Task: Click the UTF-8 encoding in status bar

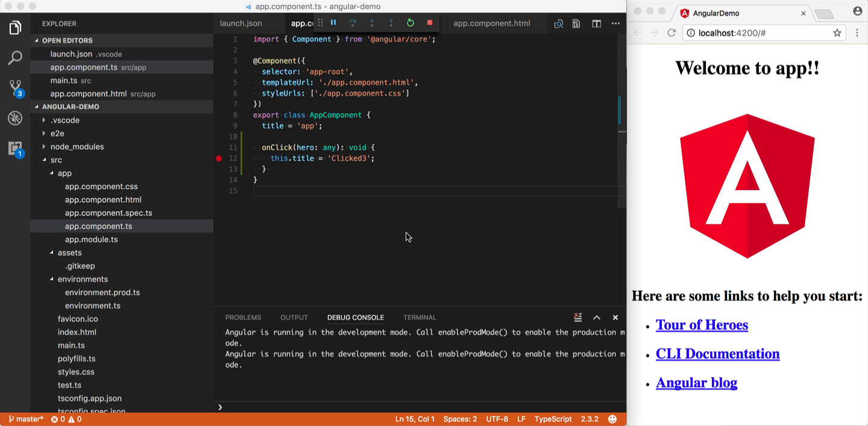Action: tap(497, 419)
